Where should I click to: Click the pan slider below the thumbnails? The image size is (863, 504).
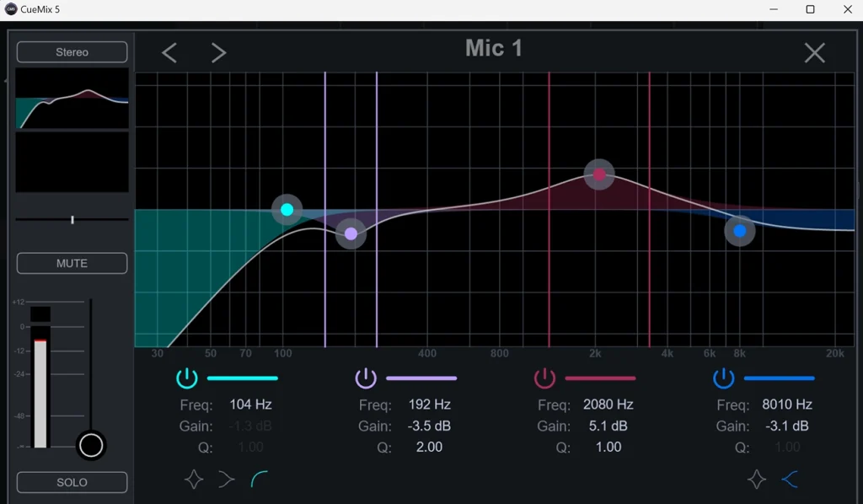[x=72, y=219]
